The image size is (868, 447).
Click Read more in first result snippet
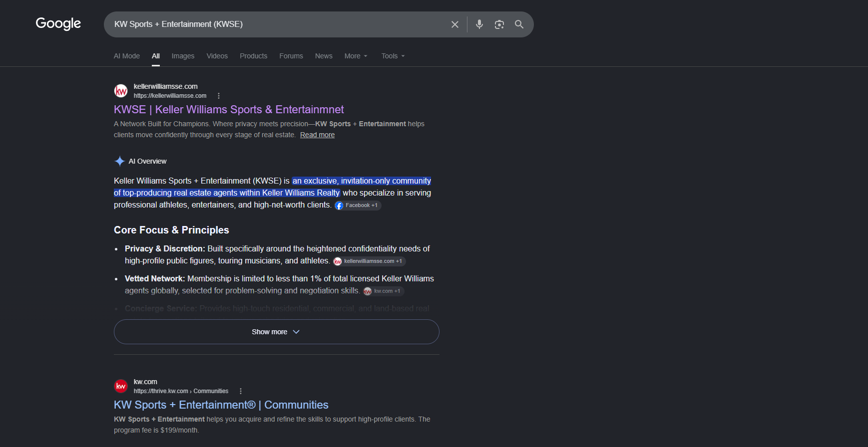(x=317, y=135)
